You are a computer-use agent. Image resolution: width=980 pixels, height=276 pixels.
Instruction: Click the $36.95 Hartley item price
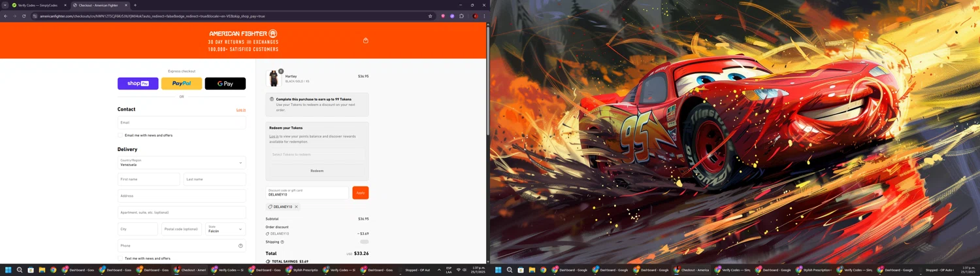(x=363, y=77)
